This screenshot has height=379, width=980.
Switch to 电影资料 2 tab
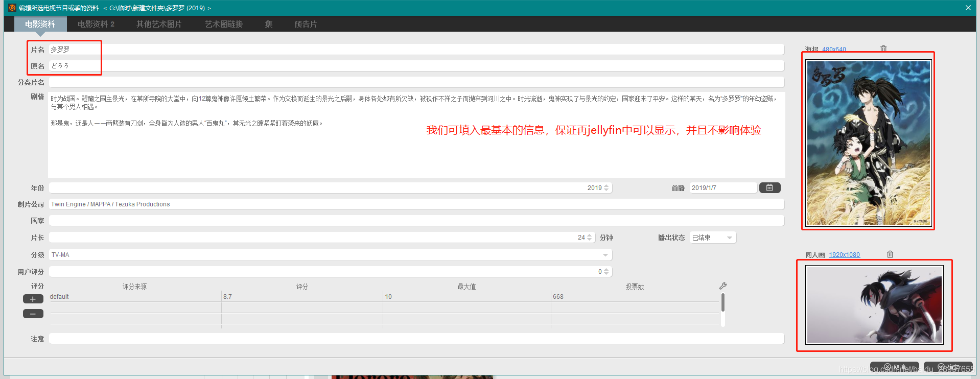(x=96, y=24)
